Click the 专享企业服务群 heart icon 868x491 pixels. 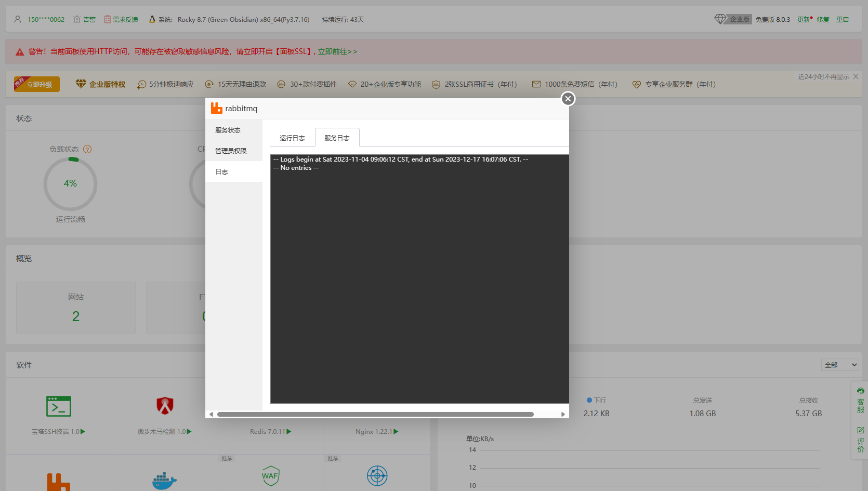[x=637, y=84]
